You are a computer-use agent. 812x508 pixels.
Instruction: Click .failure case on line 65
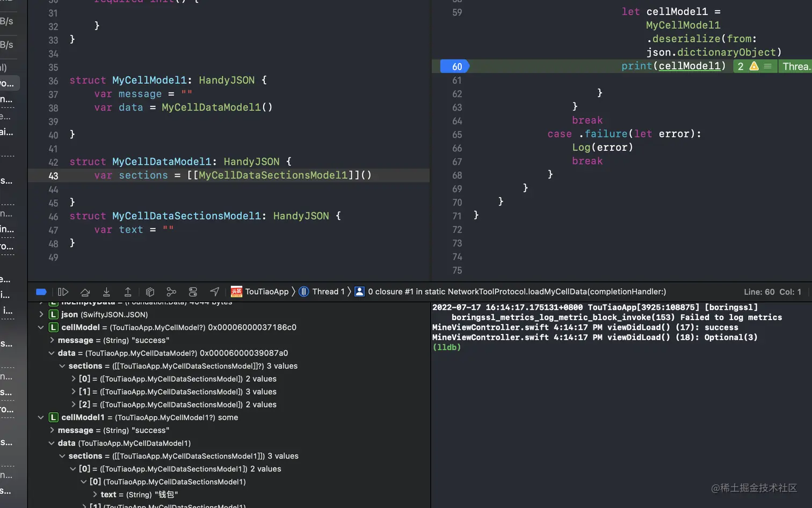[603, 134]
